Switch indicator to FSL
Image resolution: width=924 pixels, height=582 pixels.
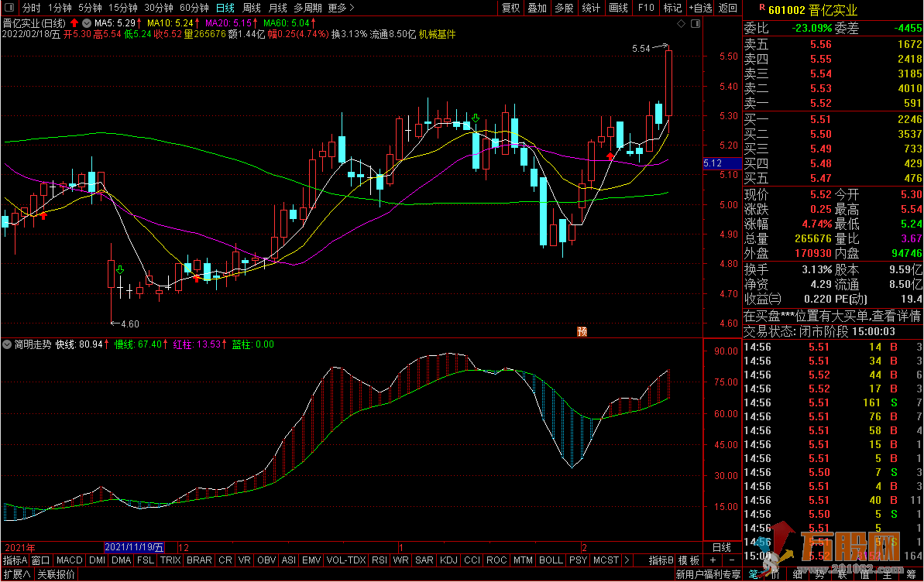[146, 560]
